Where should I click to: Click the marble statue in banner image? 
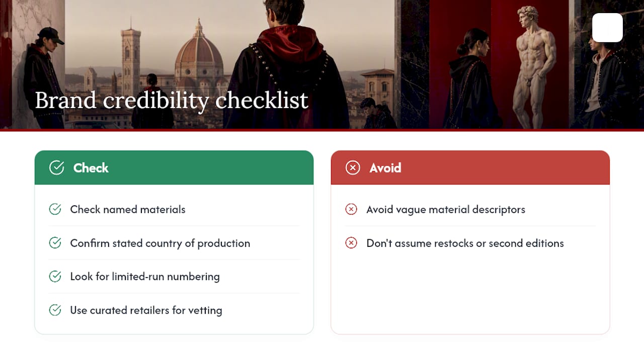pos(534,68)
